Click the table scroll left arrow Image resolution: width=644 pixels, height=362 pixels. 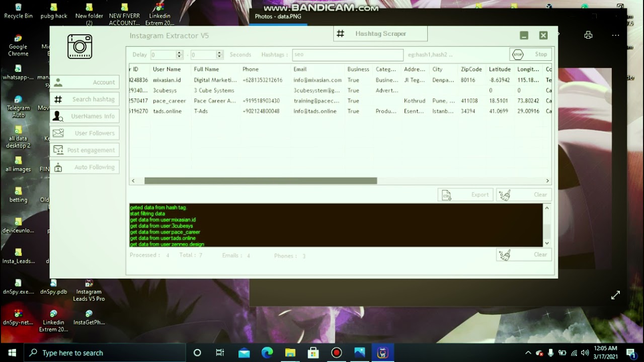133,181
